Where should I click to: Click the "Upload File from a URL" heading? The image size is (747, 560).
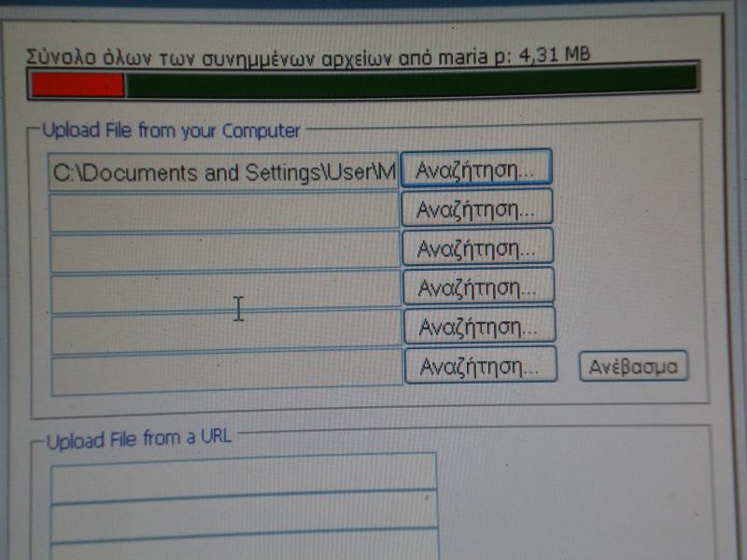click(x=139, y=439)
